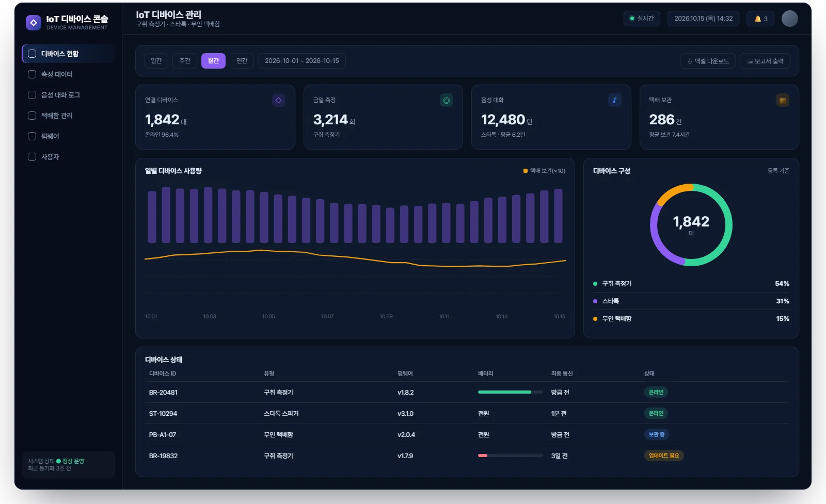Click the 정상 운영 system status
The height and width of the screenshot is (504, 826).
[x=70, y=461]
